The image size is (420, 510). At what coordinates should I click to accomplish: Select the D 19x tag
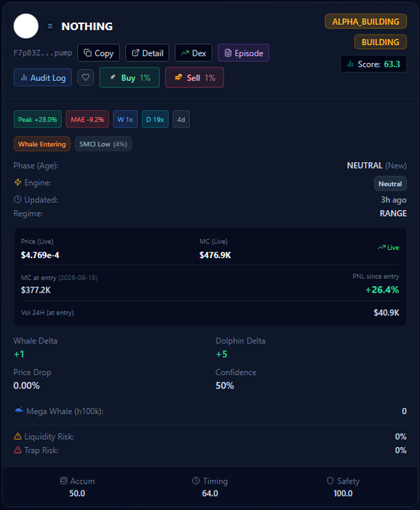(x=154, y=119)
